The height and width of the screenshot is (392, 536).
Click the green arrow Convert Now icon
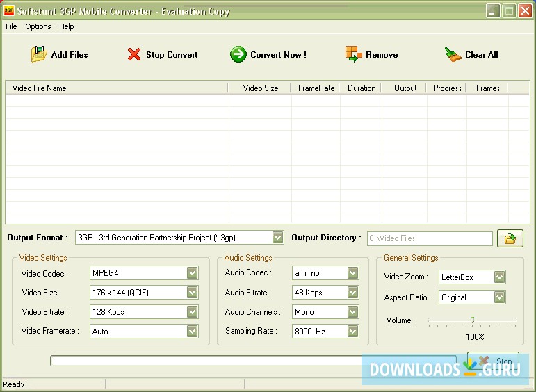(x=238, y=54)
